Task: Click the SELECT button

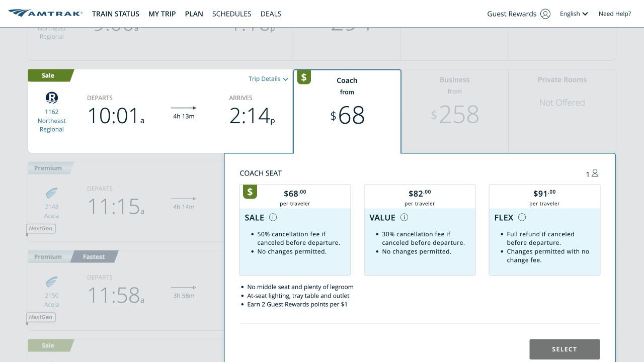Action: coord(565,349)
